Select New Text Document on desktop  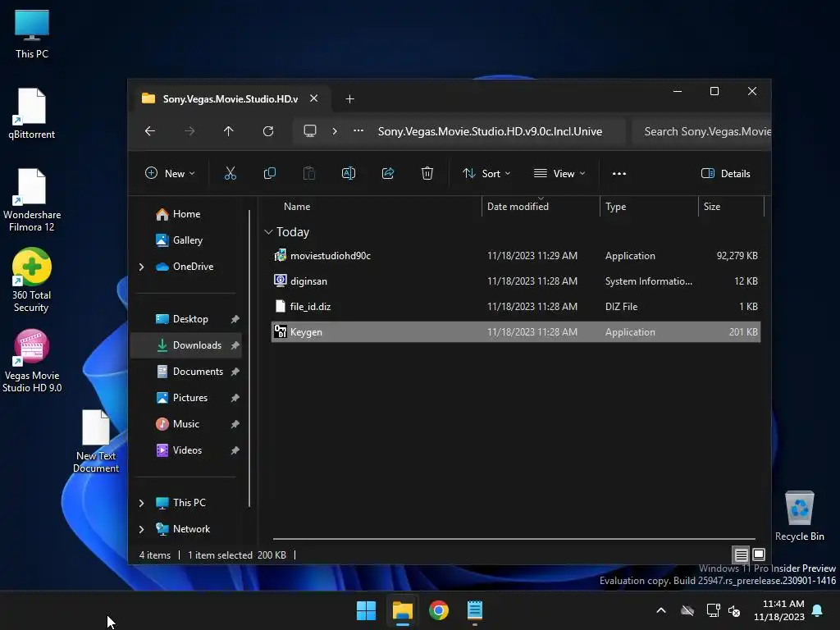click(96, 441)
